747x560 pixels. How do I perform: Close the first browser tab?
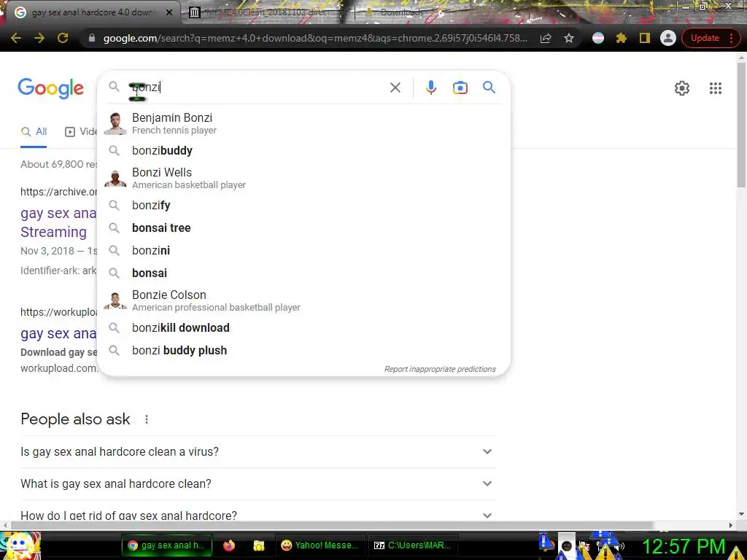(169, 12)
